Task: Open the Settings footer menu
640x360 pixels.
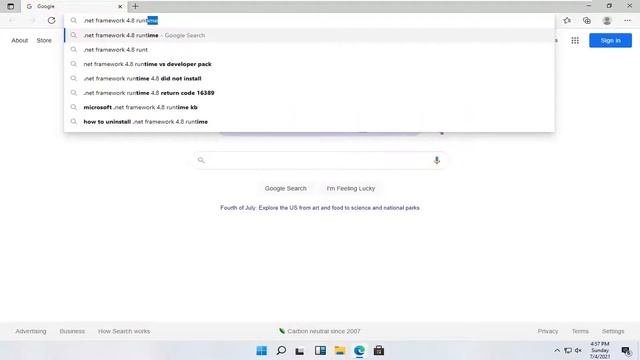Action: click(613, 331)
